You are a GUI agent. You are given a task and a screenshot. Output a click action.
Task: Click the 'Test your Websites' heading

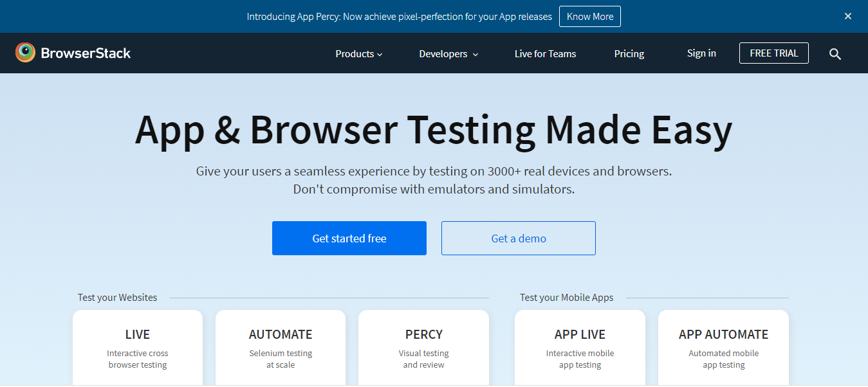click(x=118, y=298)
